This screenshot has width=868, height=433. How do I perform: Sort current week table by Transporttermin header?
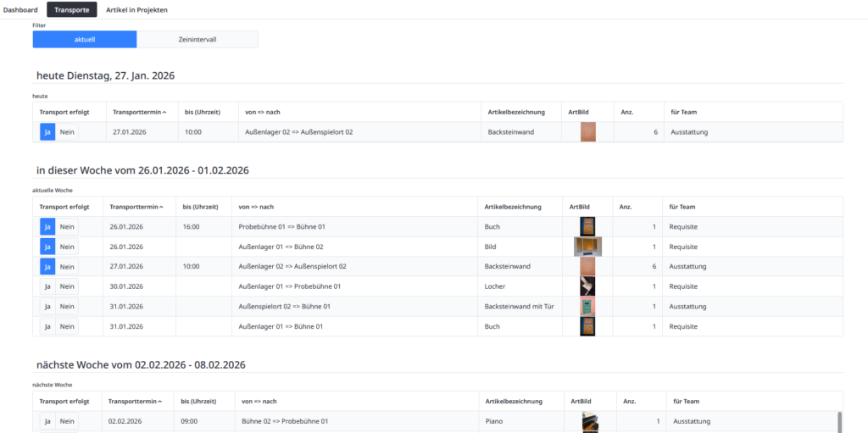pos(136,207)
